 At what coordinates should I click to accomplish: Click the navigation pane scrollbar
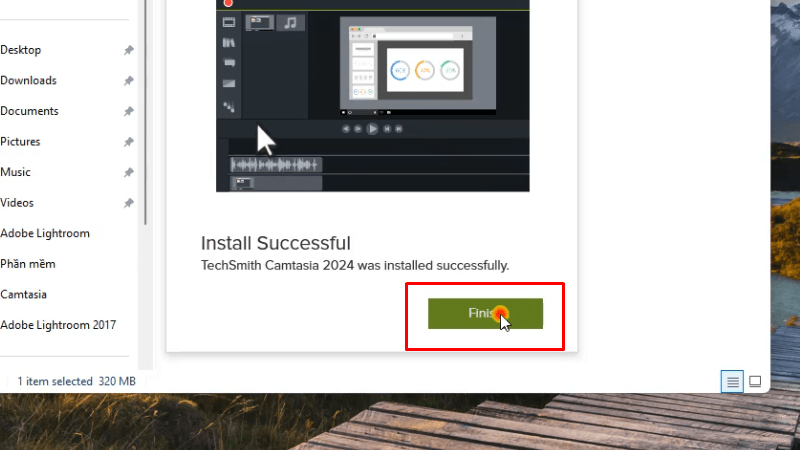[x=145, y=112]
